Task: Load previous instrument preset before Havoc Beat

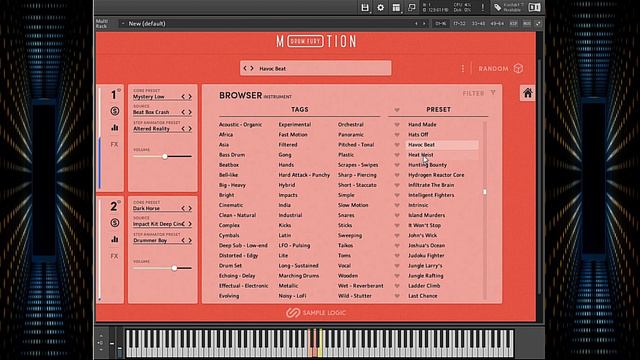Action: (x=245, y=69)
